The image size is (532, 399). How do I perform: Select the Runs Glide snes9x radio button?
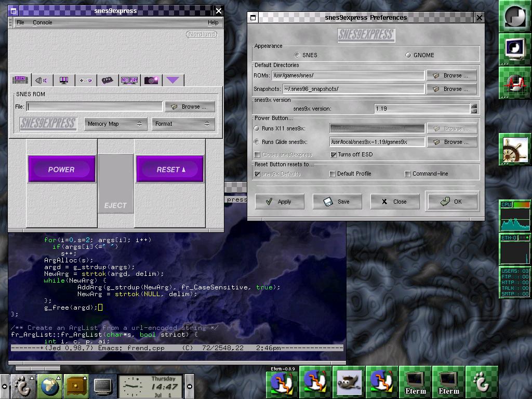[x=257, y=142]
